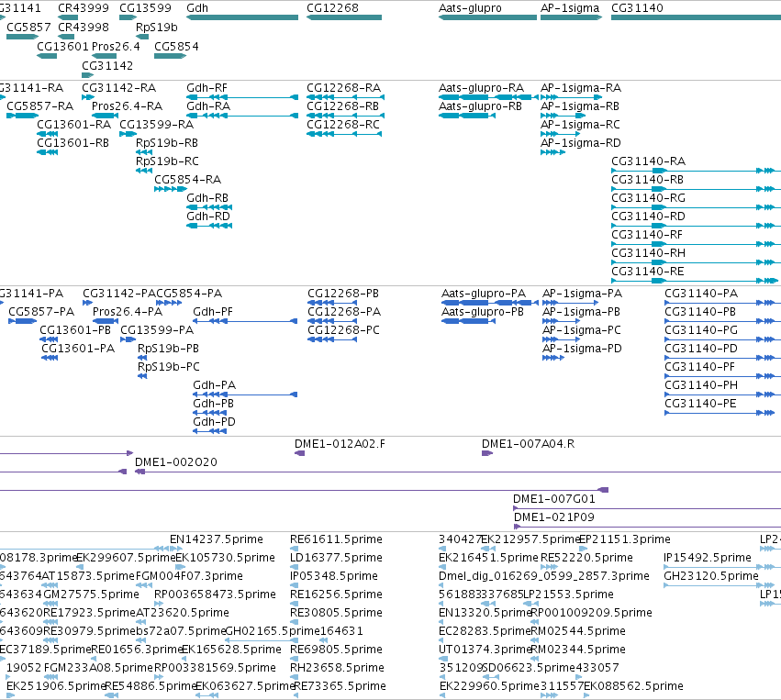The height and width of the screenshot is (700, 781).
Task: Select the EK216451.5prime EST label
Action: (x=488, y=558)
